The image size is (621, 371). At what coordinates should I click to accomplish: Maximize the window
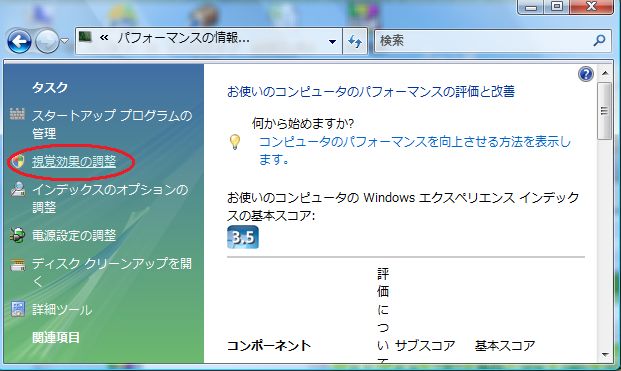[x=557, y=6]
